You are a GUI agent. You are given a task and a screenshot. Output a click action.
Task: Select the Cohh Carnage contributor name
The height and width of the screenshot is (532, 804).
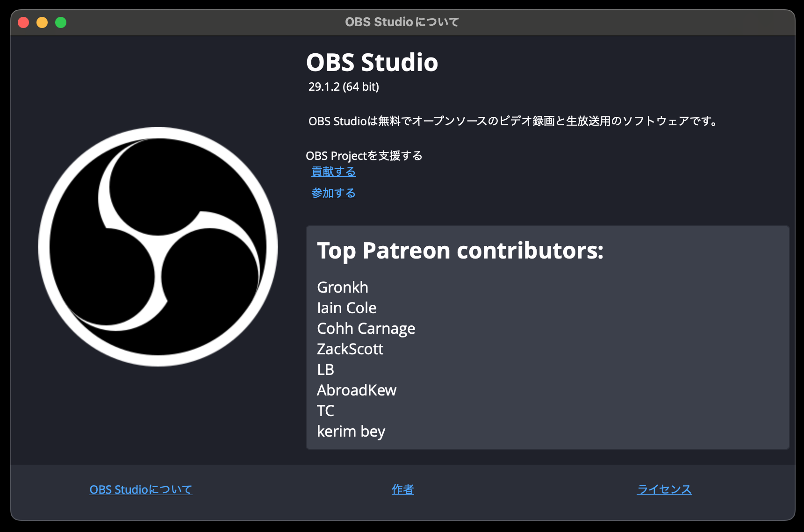(366, 329)
